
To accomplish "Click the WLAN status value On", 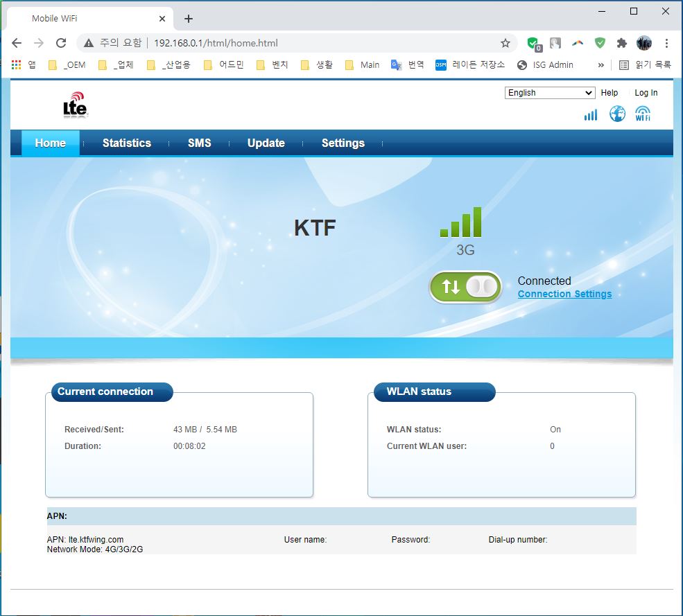I will point(555,429).
